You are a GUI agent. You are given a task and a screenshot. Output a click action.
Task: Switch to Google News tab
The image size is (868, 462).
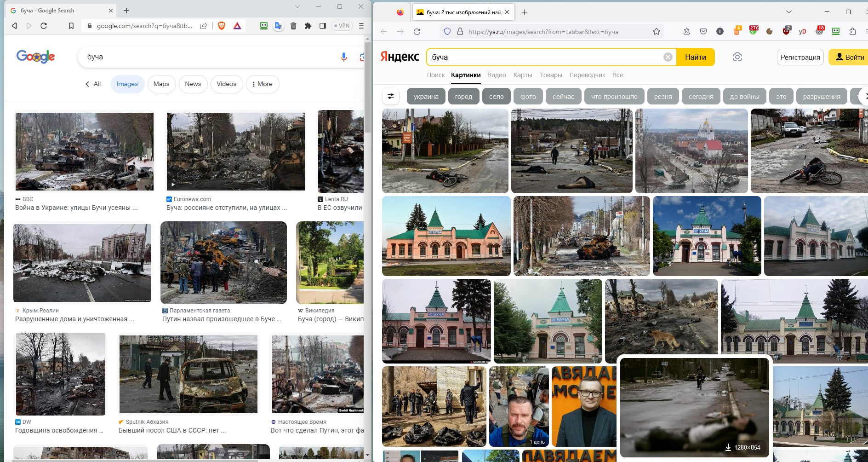pos(193,84)
